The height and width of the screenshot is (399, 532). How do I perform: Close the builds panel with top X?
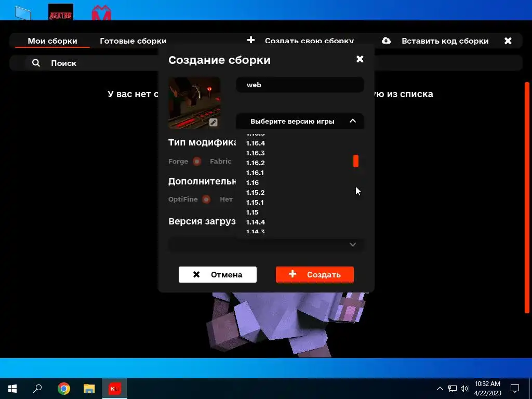(x=508, y=41)
